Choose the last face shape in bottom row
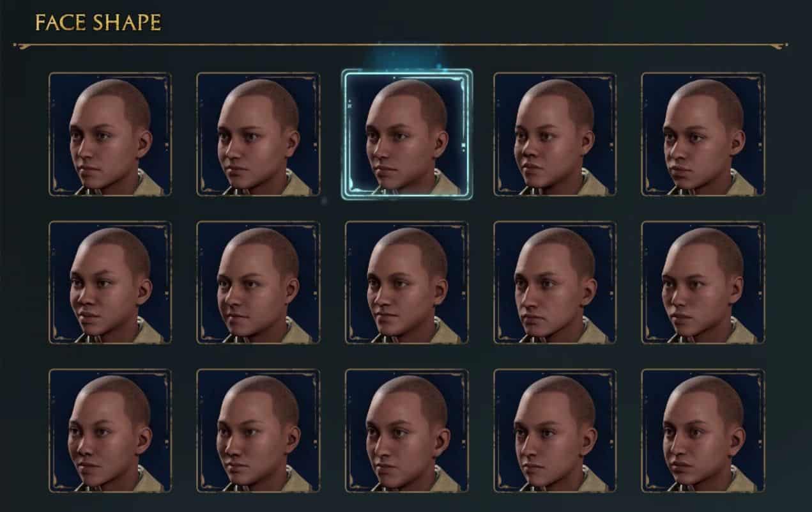Image resolution: width=812 pixels, height=512 pixels. click(703, 431)
